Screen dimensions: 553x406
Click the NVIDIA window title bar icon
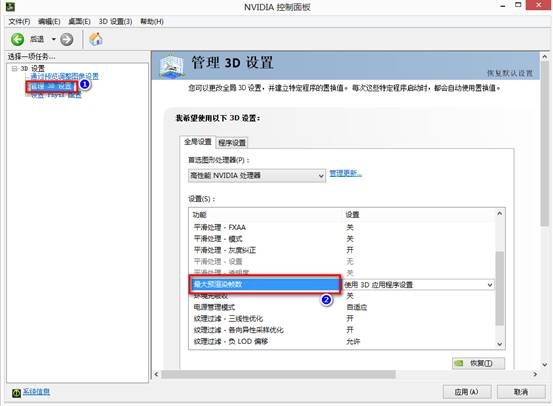10,6
